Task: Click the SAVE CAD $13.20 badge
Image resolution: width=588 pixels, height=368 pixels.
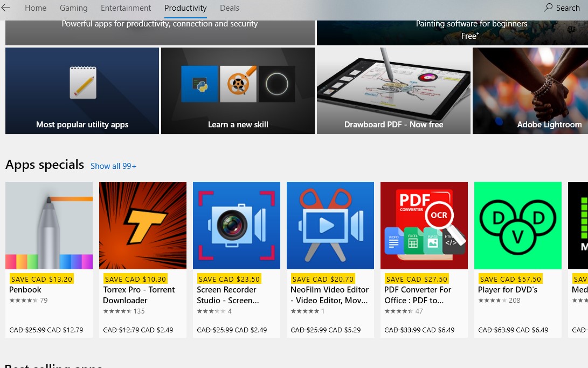Action: pos(41,279)
